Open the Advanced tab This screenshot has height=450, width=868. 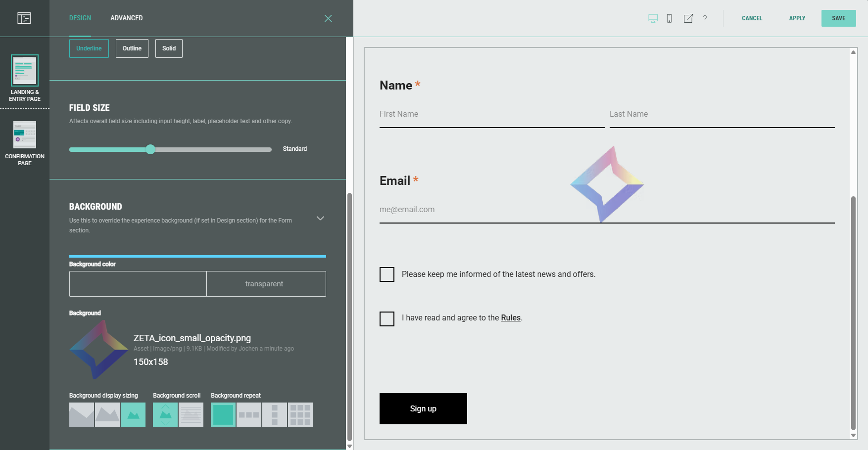(x=126, y=18)
